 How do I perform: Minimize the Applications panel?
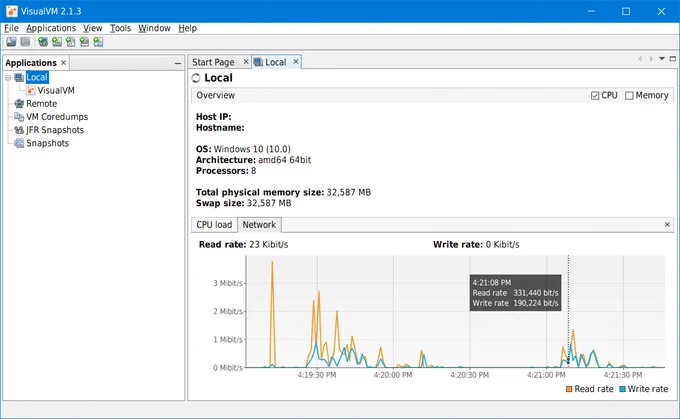pos(178,63)
